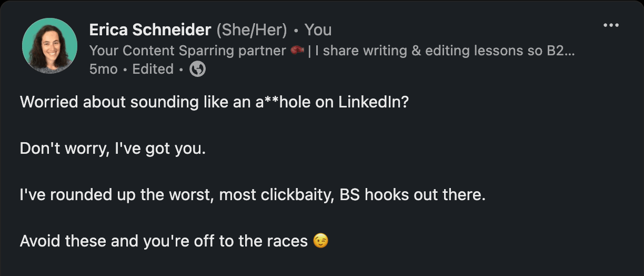
Task: Click the 5mo timestamp
Action: click(x=103, y=69)
